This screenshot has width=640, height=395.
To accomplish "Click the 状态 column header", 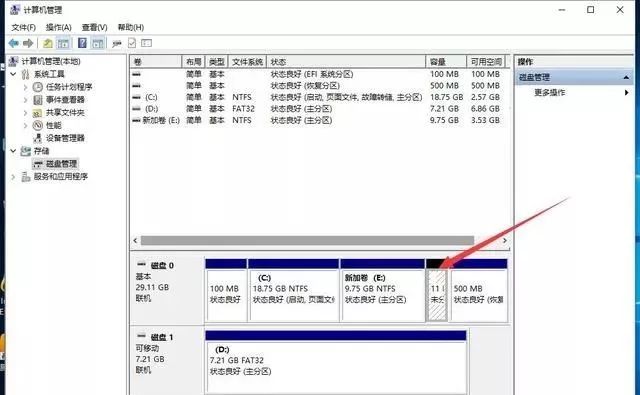I will point(346,62).
